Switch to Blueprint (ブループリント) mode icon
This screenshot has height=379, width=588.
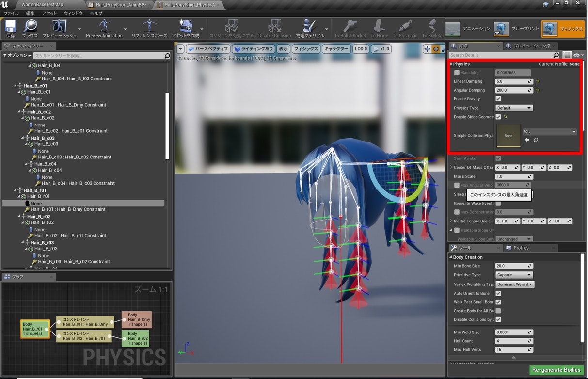(x=501, y=29)
